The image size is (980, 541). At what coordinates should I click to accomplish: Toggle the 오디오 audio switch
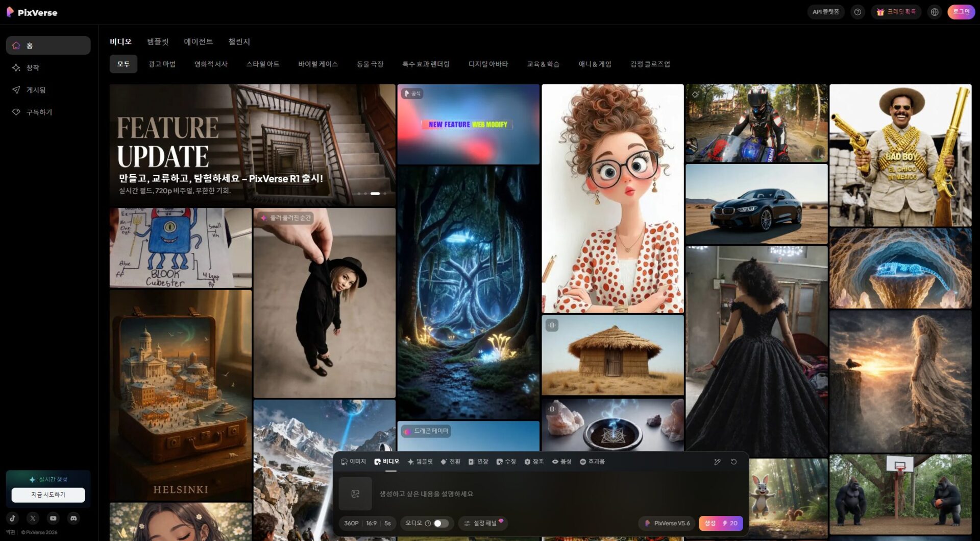click(441, 523)
